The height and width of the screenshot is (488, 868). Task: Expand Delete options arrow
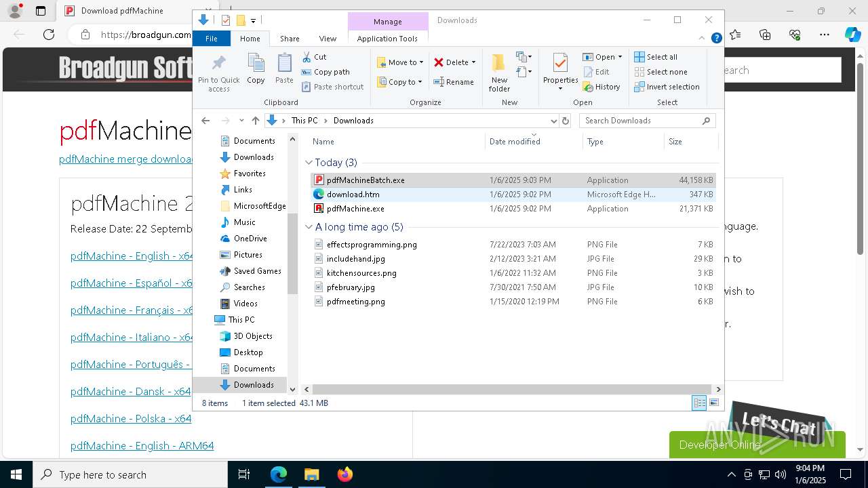tap(473, 62)
